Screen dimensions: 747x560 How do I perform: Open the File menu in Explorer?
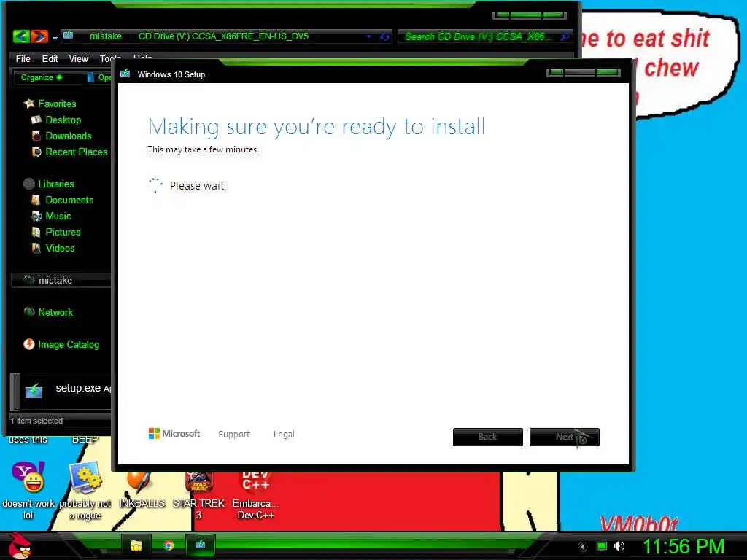(23, 59)
